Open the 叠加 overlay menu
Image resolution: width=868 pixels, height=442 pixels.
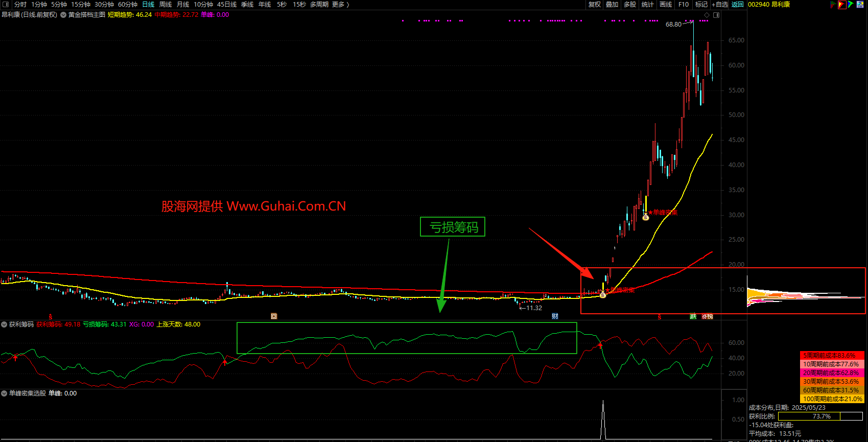[612, 4]
